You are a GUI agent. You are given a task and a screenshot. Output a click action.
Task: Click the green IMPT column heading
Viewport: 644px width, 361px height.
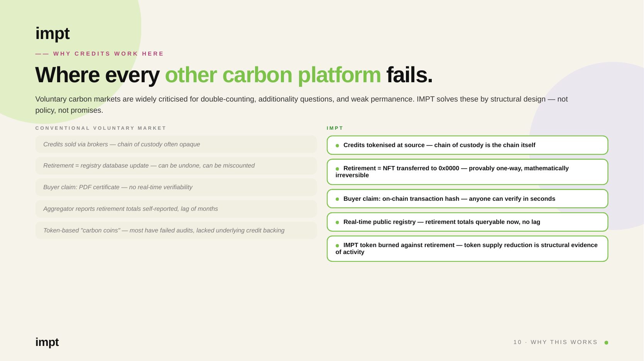(x=335, y=128)
